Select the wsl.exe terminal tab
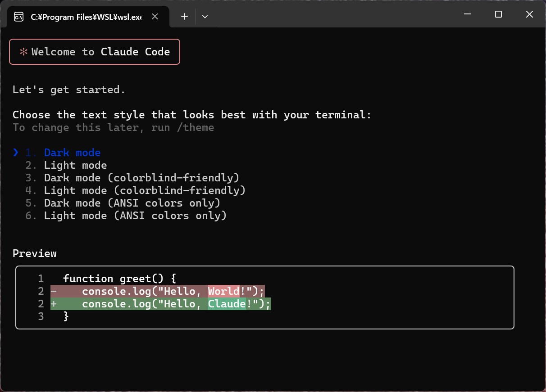The width and height of the screenshot is (546, 392). (x=88, y=17)
